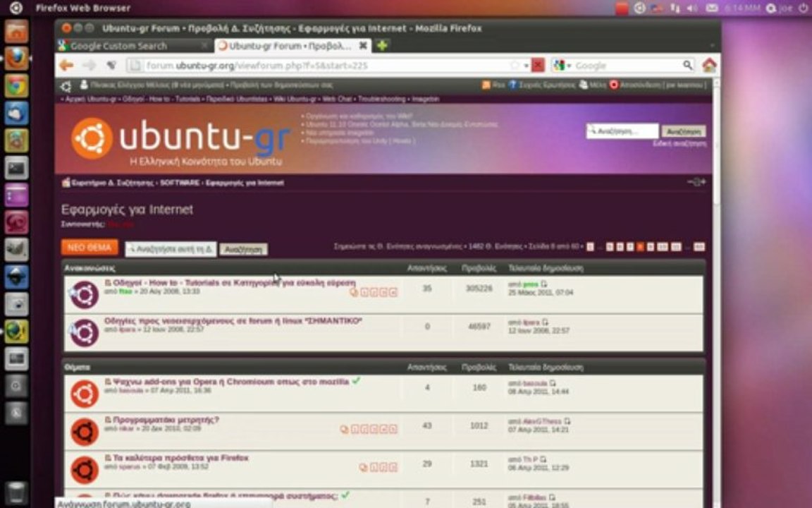Screen dimensions: 812x508
Task: Open the mail indicator in top panel
Action: coord(712,8)
